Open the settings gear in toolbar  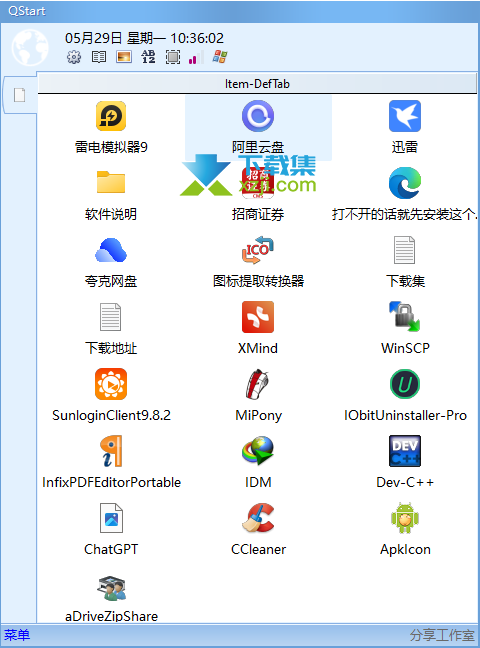[74, 57]
